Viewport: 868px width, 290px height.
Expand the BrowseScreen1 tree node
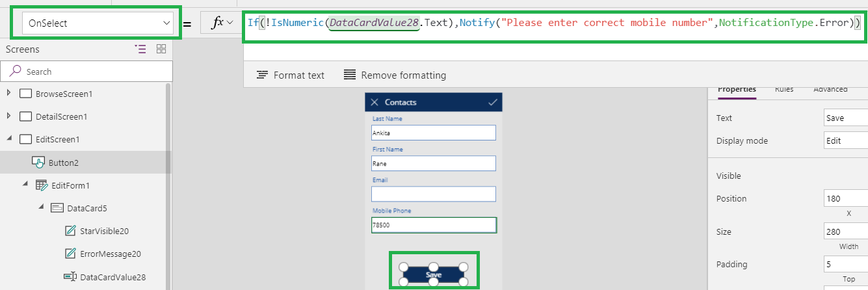point(8,94)
